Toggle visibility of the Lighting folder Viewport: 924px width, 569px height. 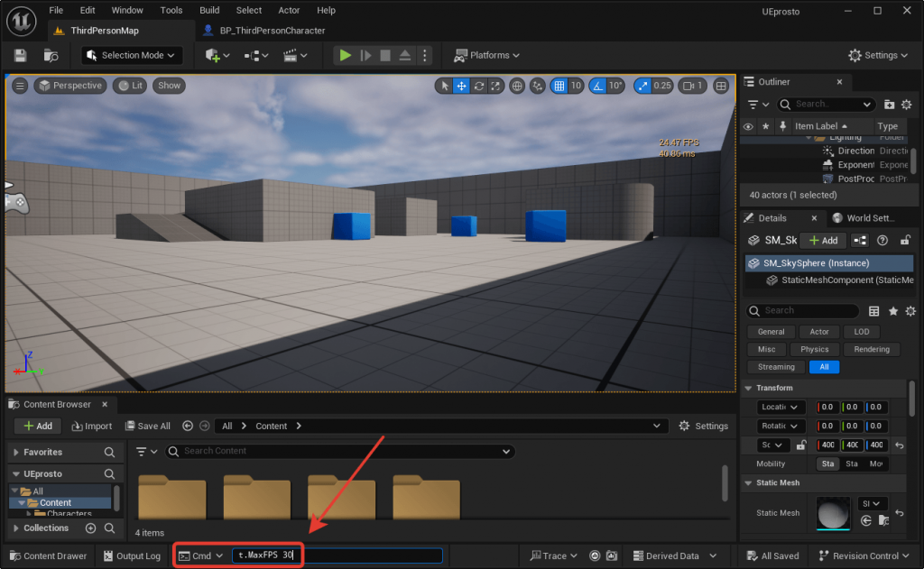click(x=748, y=137)
